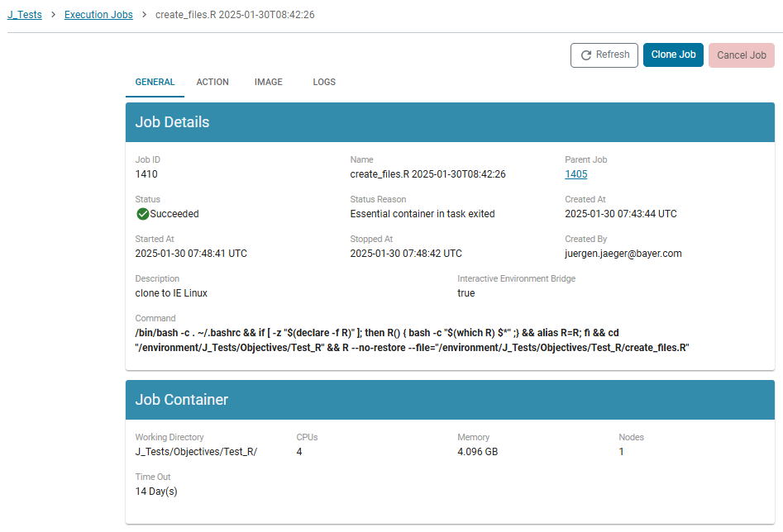
Task: Click the green Succeeded checkmark icon
Action: coord(142,214)
